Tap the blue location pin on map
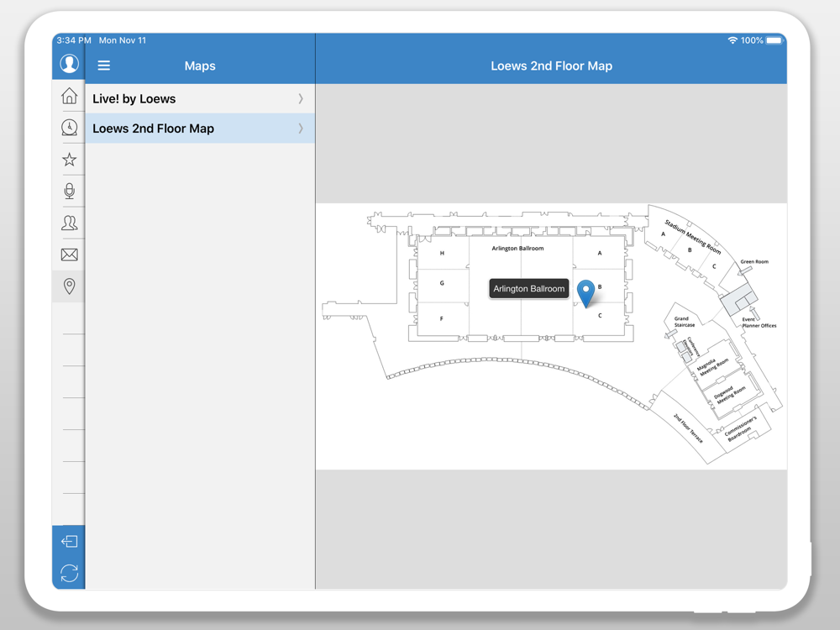 586,293
